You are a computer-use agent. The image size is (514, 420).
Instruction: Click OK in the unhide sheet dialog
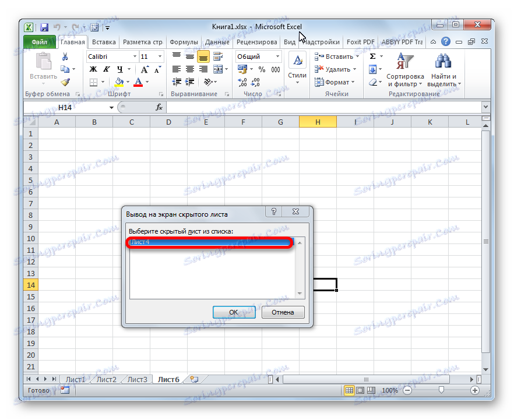click(234, 312)
